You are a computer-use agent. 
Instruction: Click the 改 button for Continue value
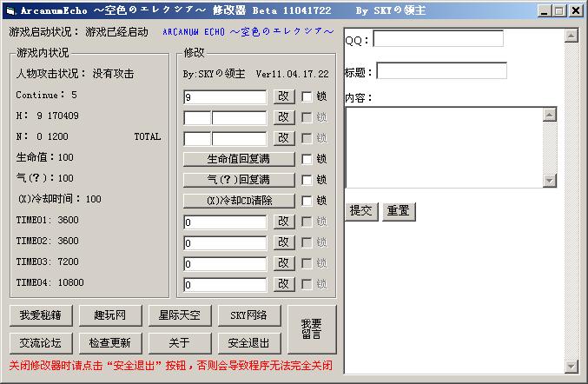click(284, 96)
